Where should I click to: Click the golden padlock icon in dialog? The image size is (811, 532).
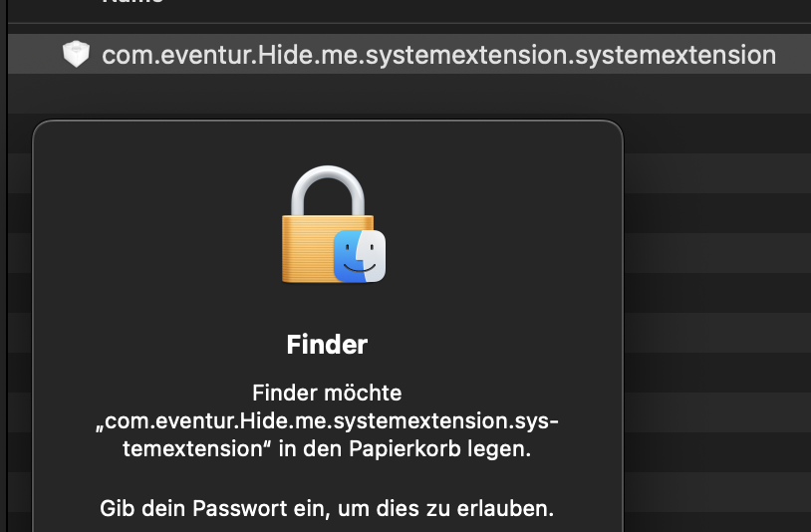coord(315,244)
